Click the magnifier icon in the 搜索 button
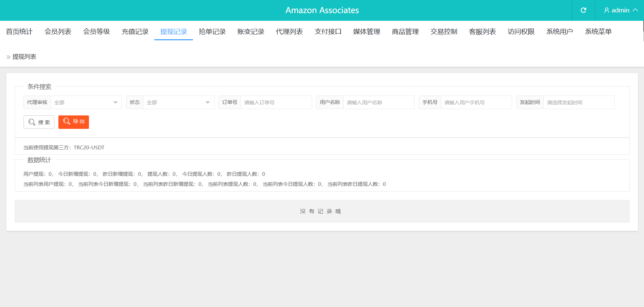 tap(32, 122)
